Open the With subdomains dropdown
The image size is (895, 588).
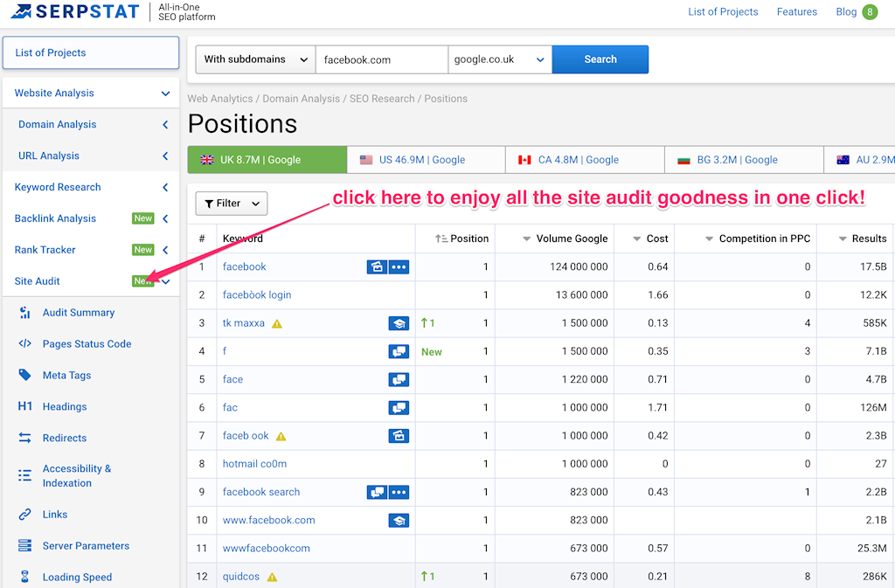(256, 59)
